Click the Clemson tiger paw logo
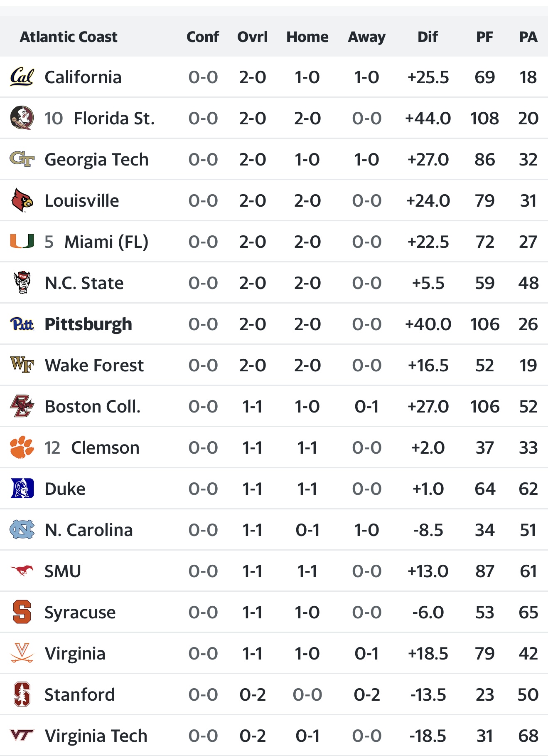The height and width of the screenshot is (756, 548). tap(22, 447)
